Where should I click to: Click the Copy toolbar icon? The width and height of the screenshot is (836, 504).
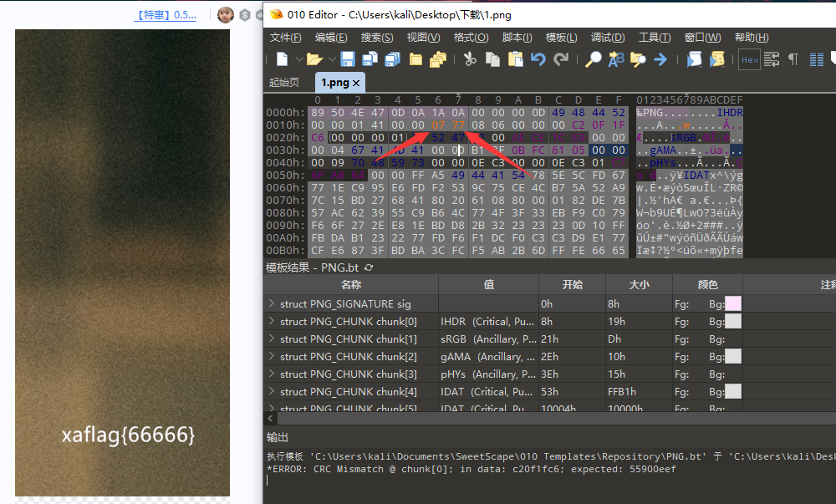[492, 59]
